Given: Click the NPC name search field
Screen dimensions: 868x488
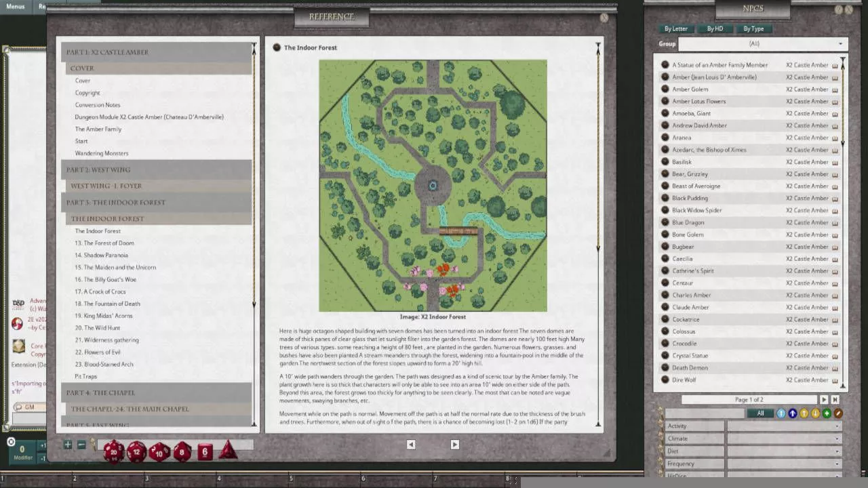Looking at the screenshot, I should (x=705, y=413).
